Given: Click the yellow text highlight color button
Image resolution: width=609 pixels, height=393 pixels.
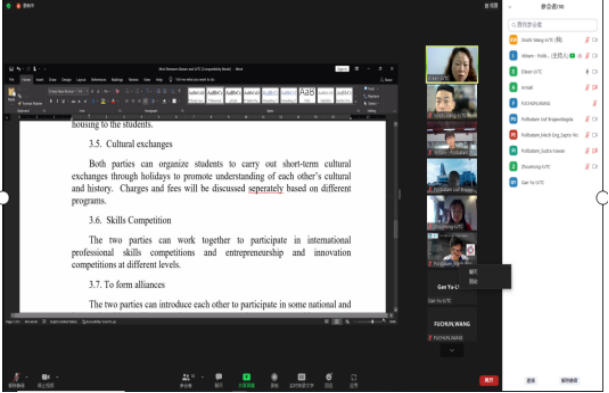Looking at the screenshot, I should pos(103,101).
